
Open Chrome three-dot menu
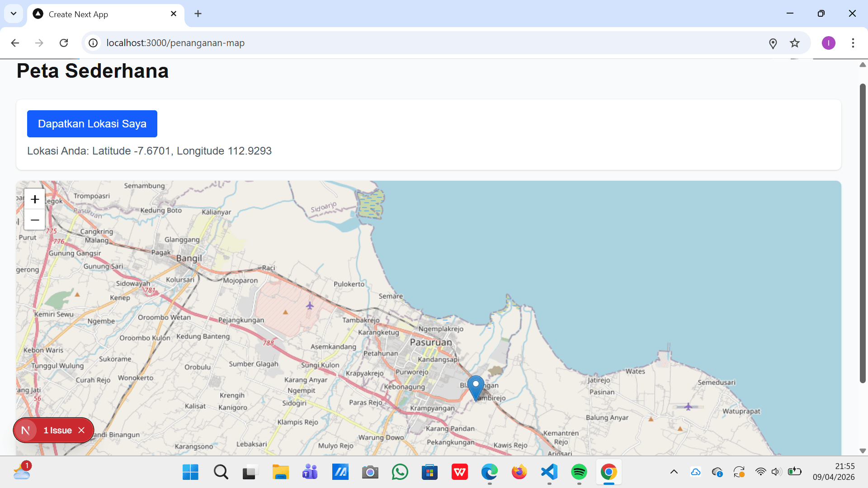click(x=853, y=43)
